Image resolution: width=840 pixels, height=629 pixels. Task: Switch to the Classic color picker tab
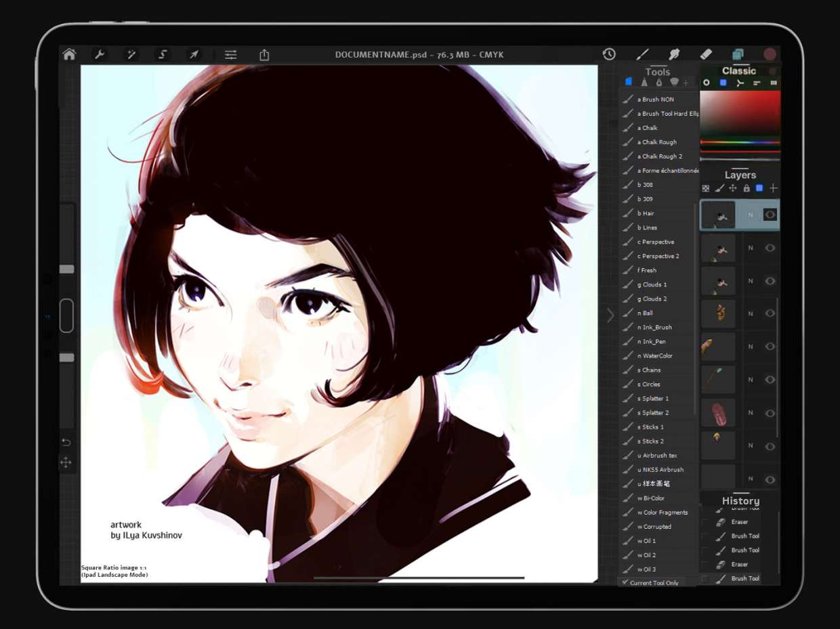pyautogui.click(x=738, y=70)
